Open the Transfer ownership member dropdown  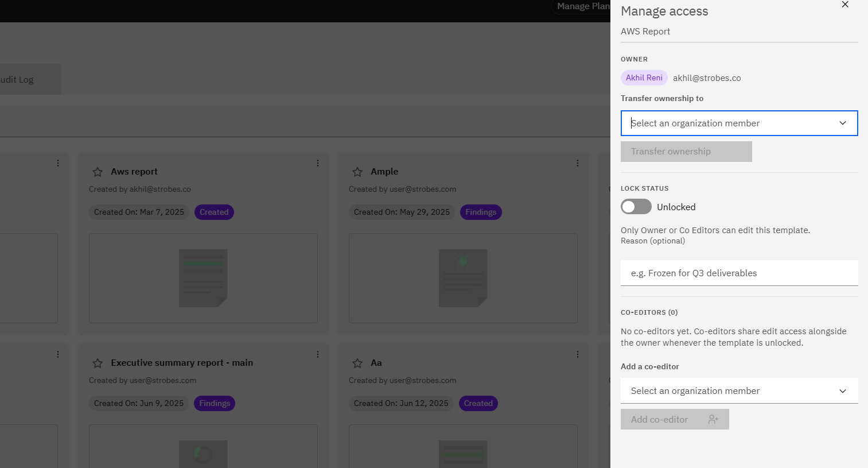pos(739,123)
